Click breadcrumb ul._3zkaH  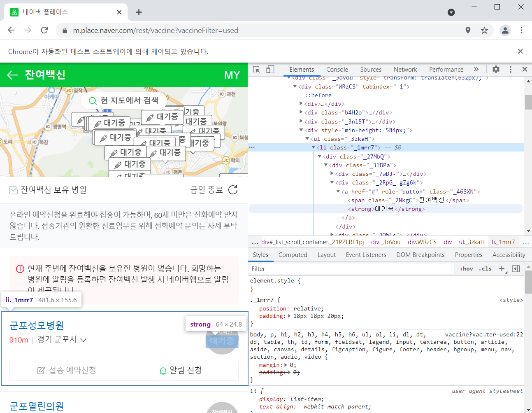[472, 242]
